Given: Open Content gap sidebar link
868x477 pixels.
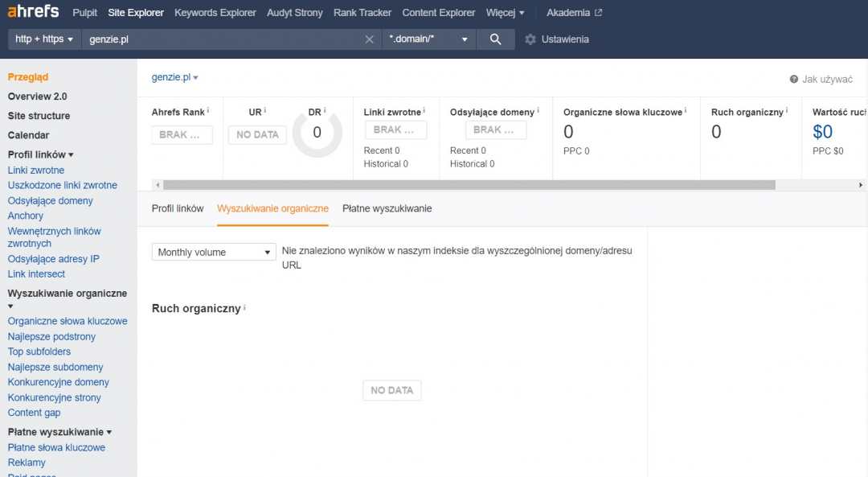Looking at the screenshot, I should click(34, 413).
